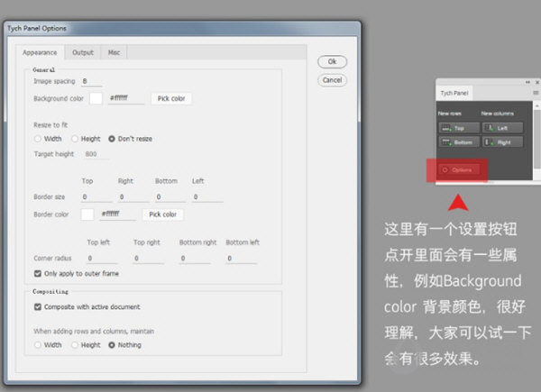Image resolution: width=541 pixels, height=392 pixels.
Task: Select Width under Resize to fit
Action: click(x=38, y=139)
